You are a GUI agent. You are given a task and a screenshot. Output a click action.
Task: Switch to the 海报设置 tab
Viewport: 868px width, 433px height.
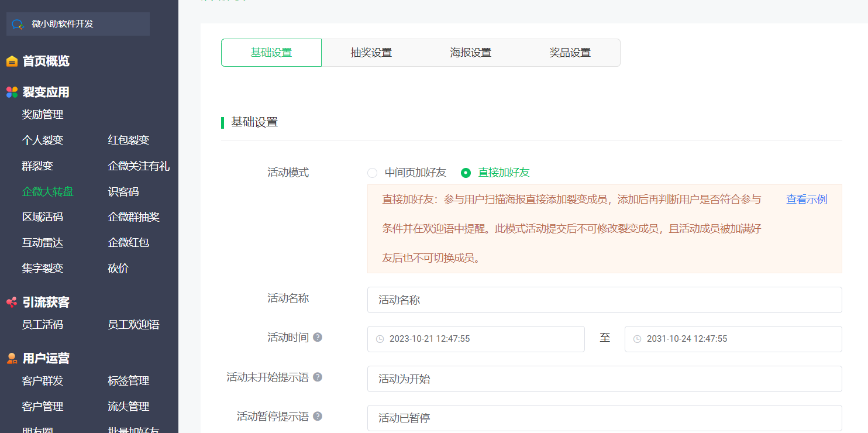click(x=470, y=53)
